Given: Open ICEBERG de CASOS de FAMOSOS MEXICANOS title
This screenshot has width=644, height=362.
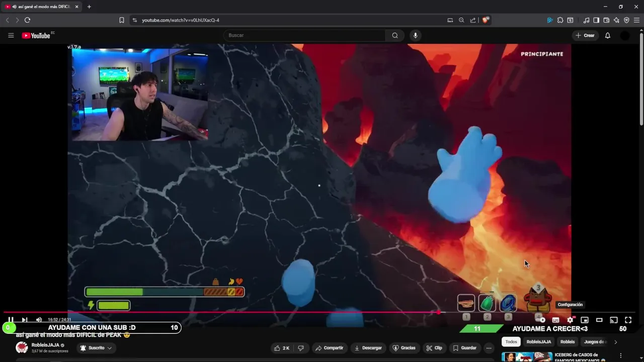Looking at the screenshot, I should [580, 357].
